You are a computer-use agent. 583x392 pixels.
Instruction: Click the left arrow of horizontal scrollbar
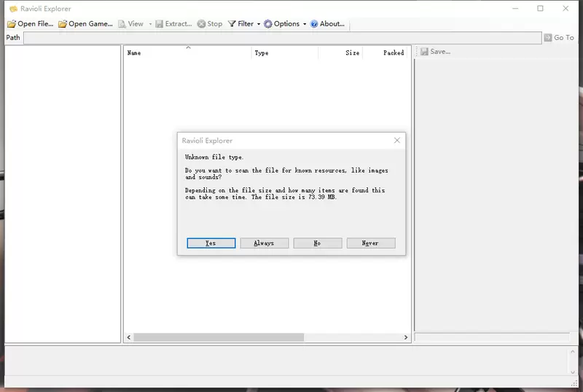pyautogui.click(x=129, y=337)
